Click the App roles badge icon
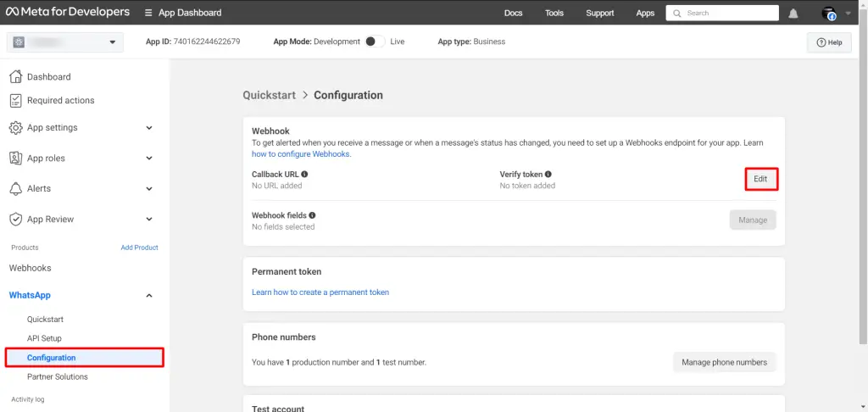The width and height of the screenshot is (868, 412). [x=16, y=159]
